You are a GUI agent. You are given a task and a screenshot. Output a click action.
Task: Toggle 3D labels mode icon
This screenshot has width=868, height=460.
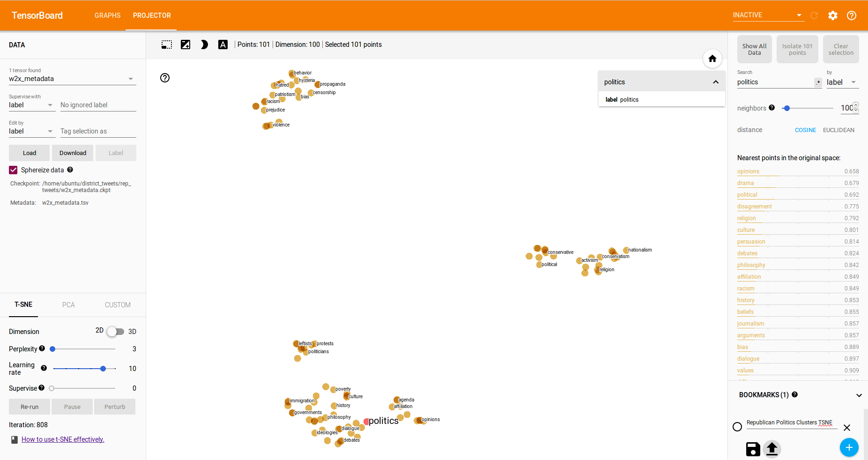223,45
